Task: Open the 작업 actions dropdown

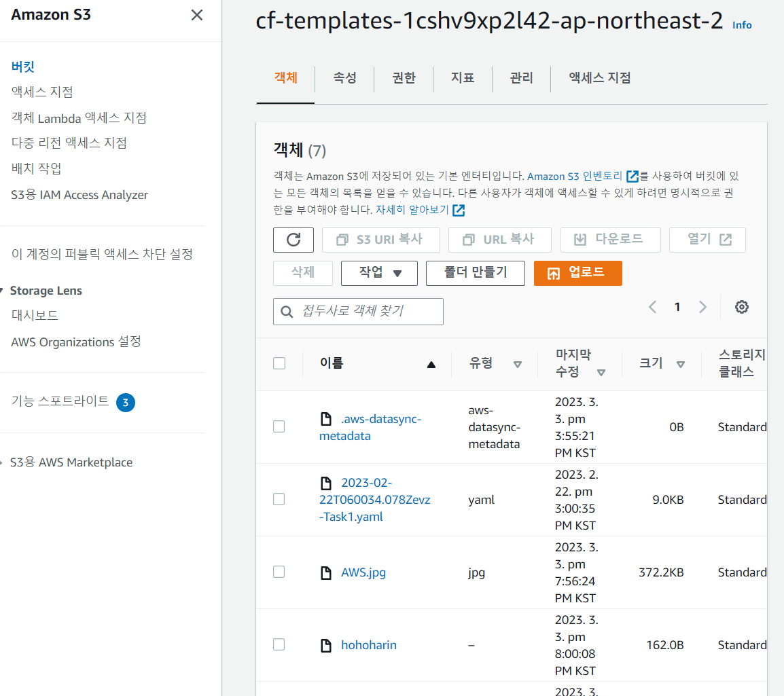Action: [379, 273]
